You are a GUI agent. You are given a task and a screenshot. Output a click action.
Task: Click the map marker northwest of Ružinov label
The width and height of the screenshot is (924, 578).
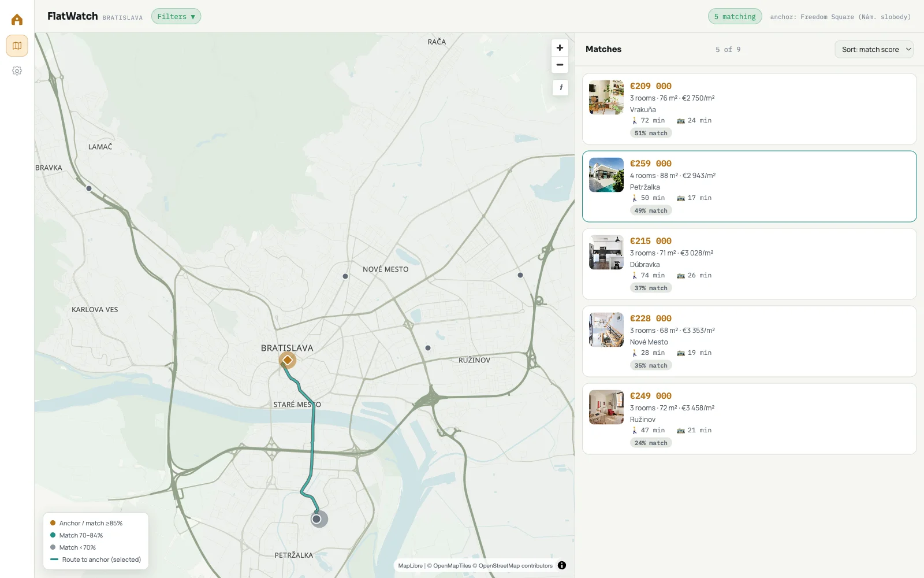click(x=428, y=348)
